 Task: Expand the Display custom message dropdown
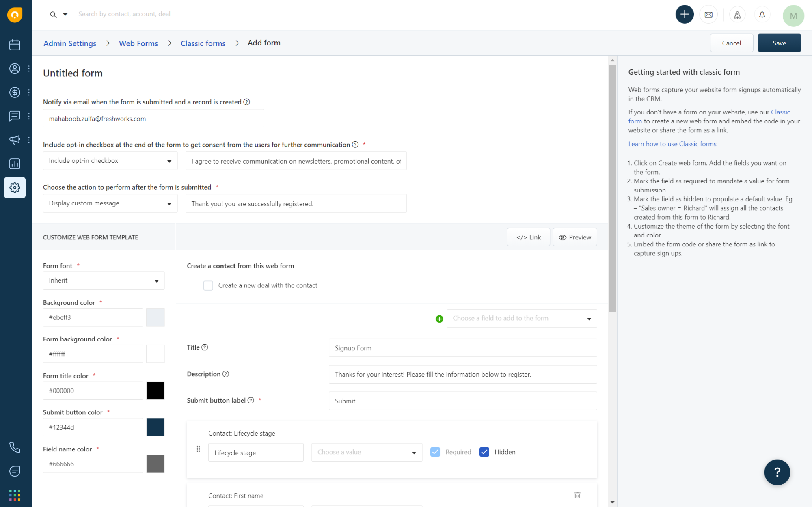(x=110, y=203)
